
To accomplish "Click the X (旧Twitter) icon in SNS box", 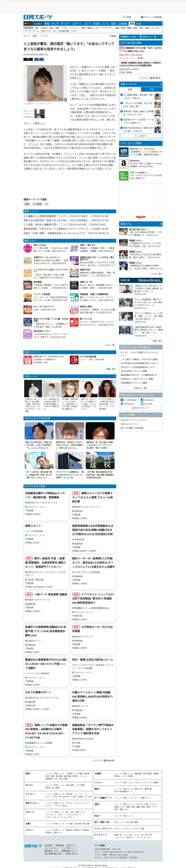I will tap(122, 400).
